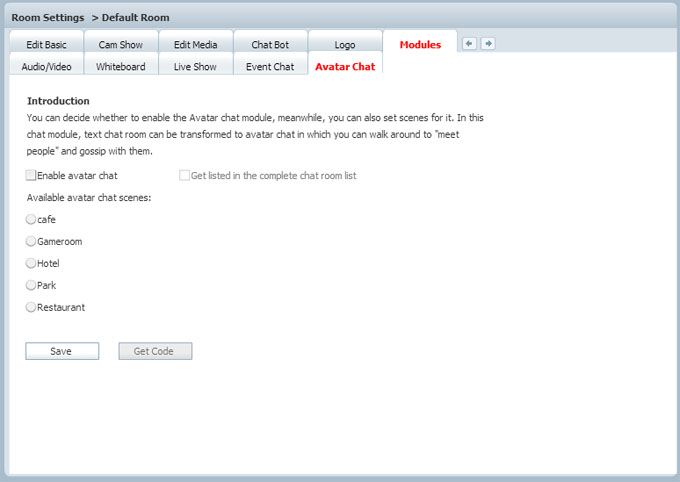Select the Restaurant scene radio button
This screenshot has height=482, width=680.
[x=31, y=308]
